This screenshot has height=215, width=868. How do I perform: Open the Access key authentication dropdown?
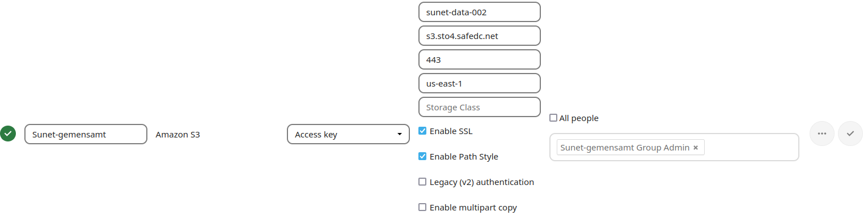[349, 135]
